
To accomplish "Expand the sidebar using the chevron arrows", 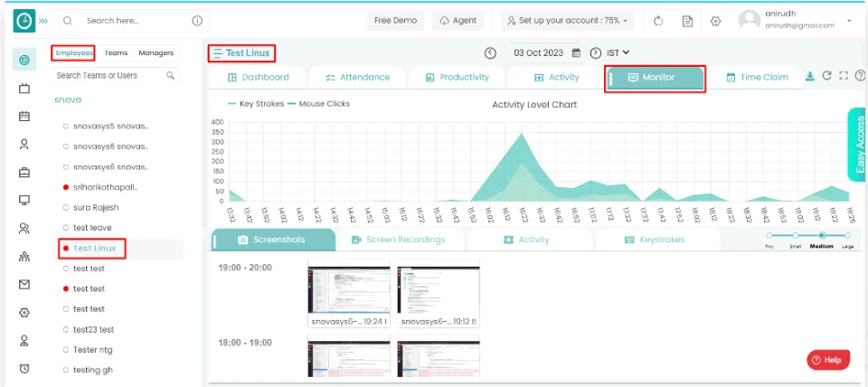I will 43,21.
